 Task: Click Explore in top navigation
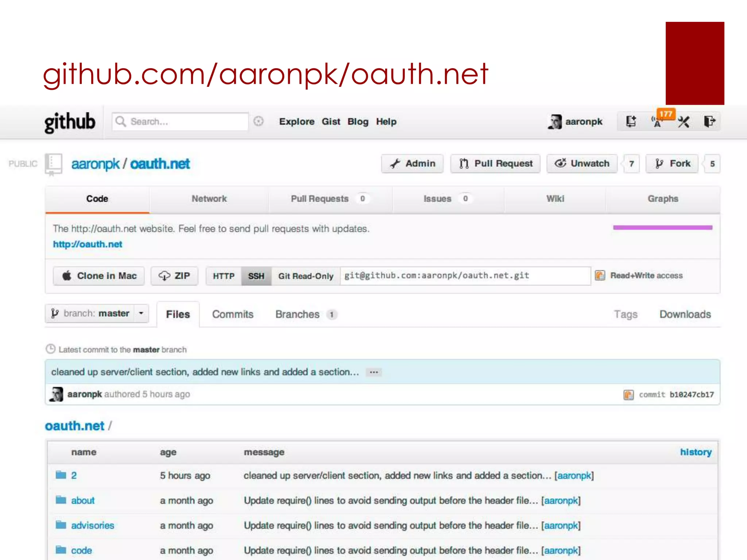click(297, 122)
